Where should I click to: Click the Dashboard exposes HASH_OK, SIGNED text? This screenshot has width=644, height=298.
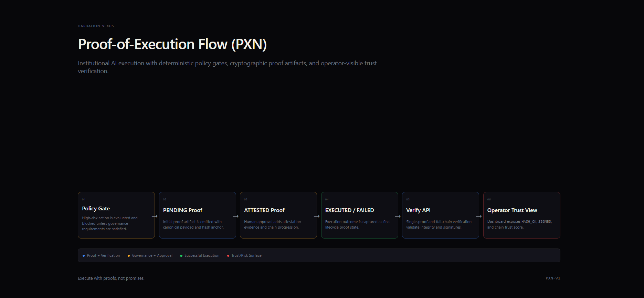[519, 224]
